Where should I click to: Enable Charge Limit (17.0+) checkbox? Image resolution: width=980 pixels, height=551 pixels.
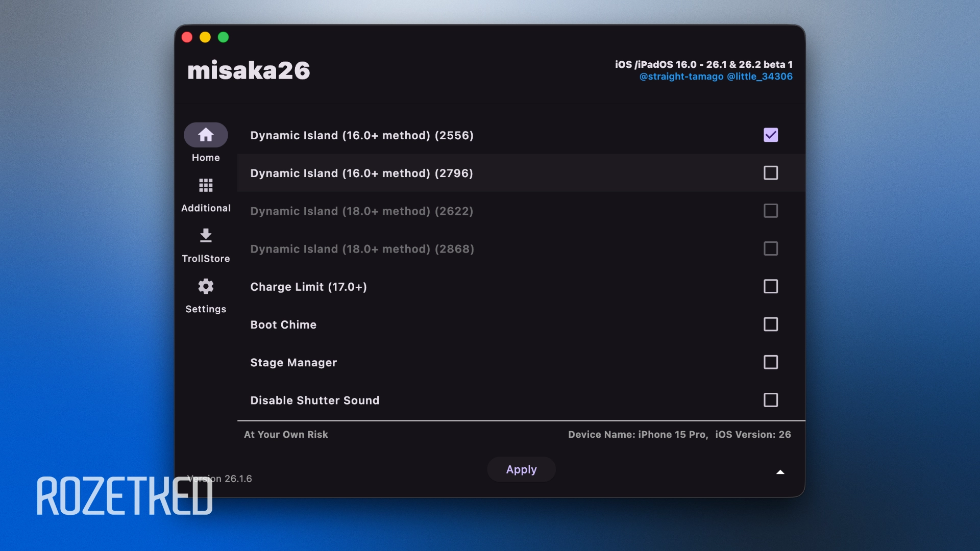click(770, 287)
